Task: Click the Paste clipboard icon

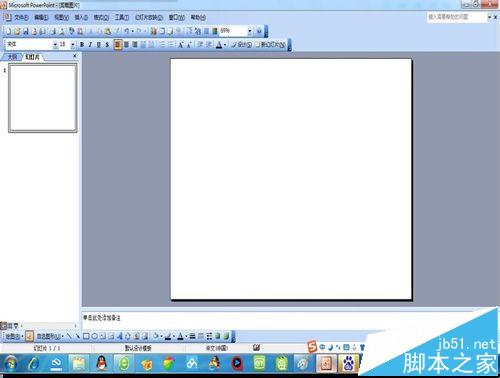Action: pyautogui.click(x=108, y=31)
